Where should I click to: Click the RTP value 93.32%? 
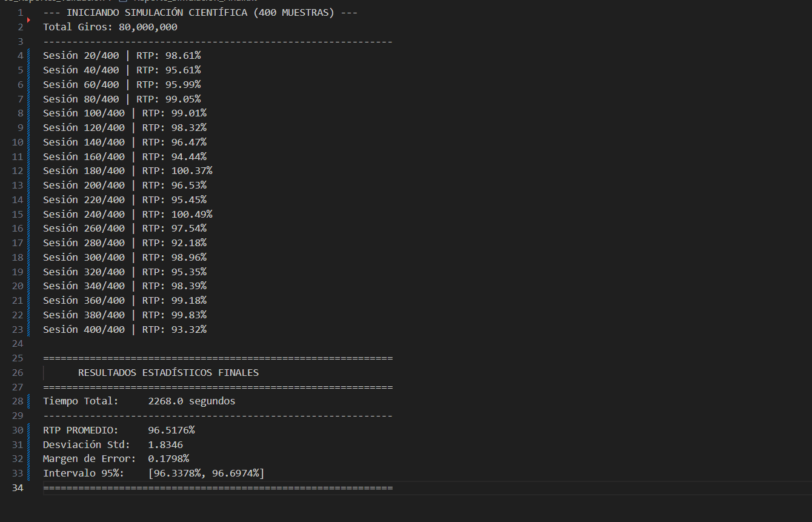[x=189, y=330]
